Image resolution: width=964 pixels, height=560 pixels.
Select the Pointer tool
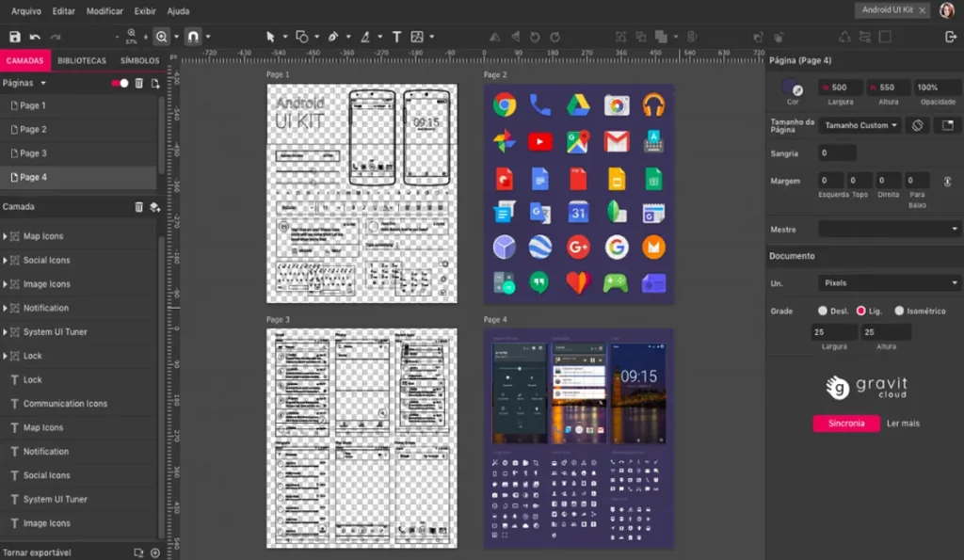click(x=270, y=37)
